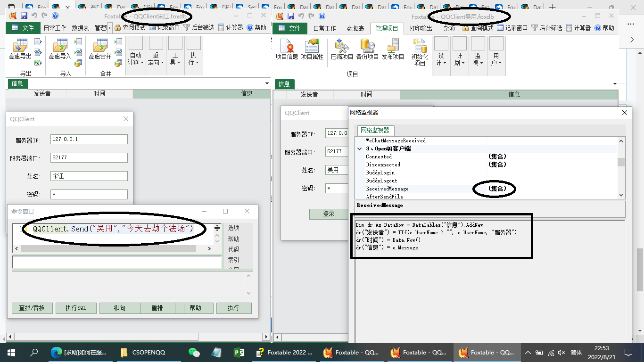Open Project app icon on taskbar

click(239, 352)
